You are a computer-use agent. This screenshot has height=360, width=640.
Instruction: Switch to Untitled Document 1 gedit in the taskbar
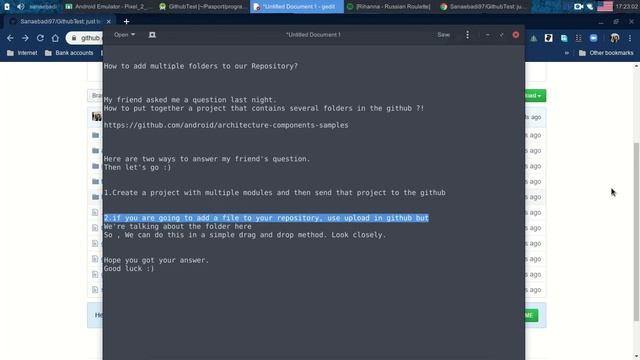point(297,7)
